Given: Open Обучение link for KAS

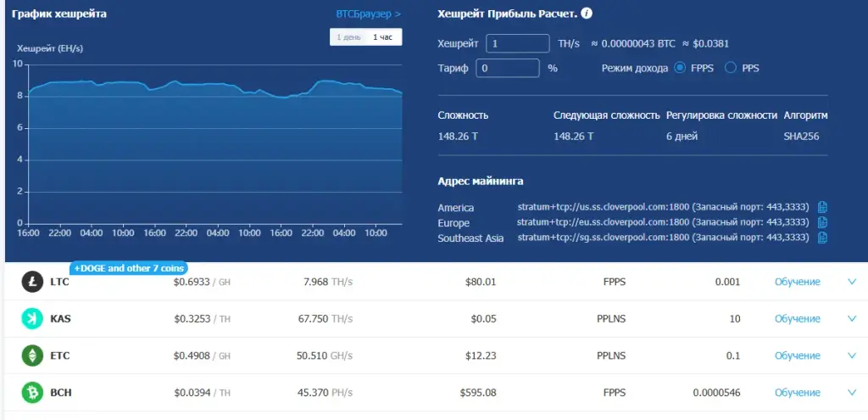Looking at the screenshot, I should click(x=797, y=318).
